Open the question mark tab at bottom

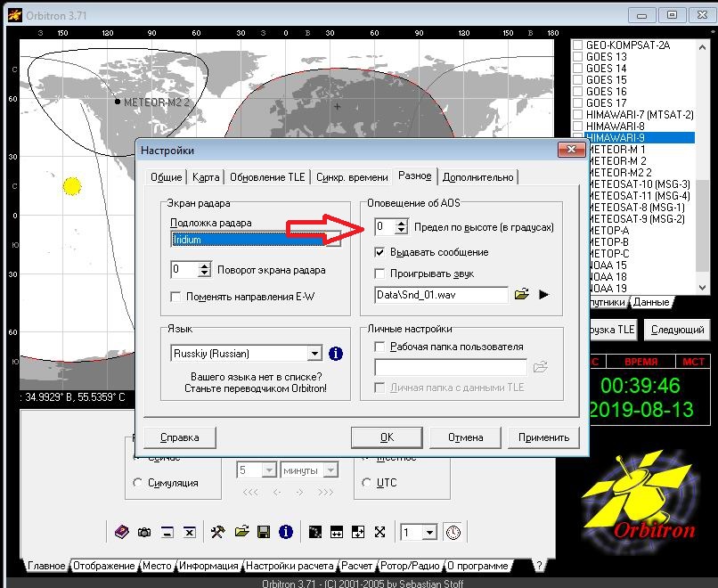540,566
